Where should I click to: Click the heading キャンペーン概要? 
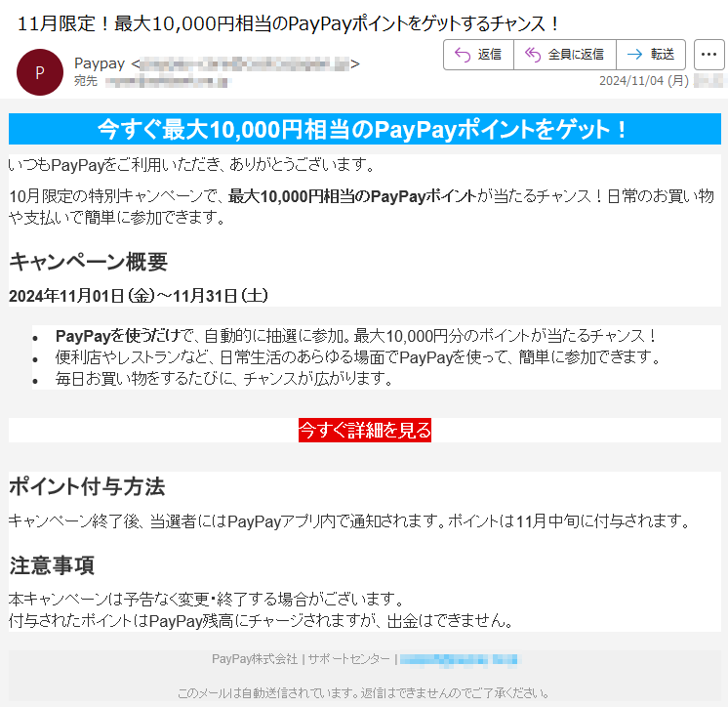coord(88,262)
